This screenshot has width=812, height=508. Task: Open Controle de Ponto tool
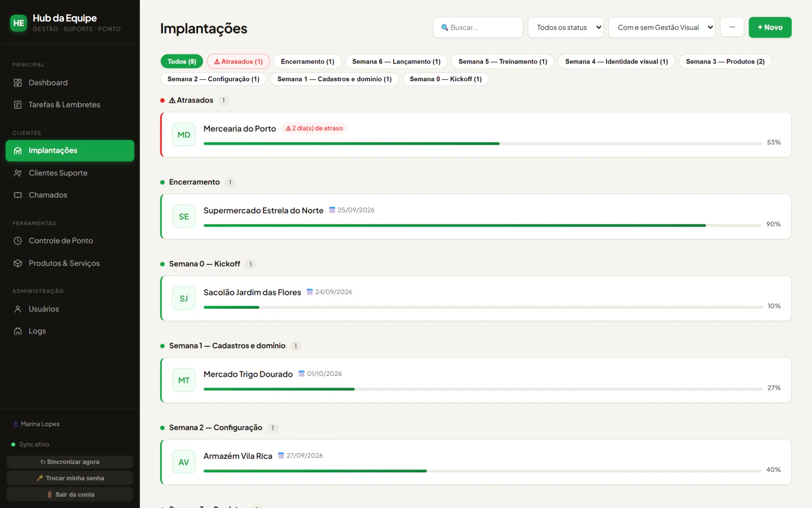pos(70,241)
